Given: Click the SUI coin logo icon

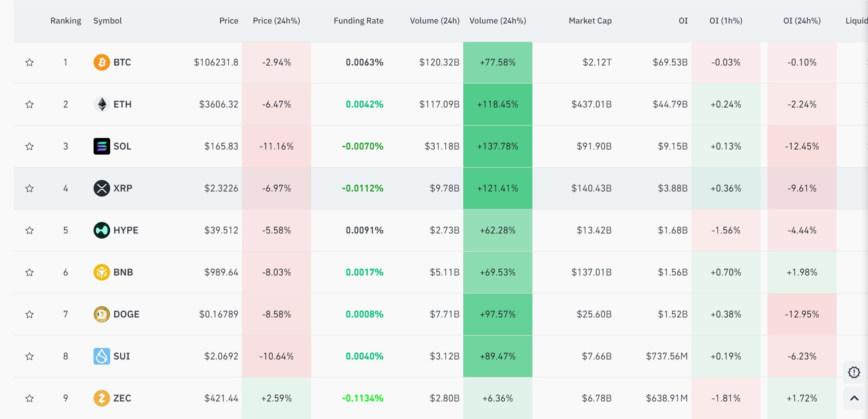Looking at the screenshot, I should pyautogui.click(x=101, y=356).
